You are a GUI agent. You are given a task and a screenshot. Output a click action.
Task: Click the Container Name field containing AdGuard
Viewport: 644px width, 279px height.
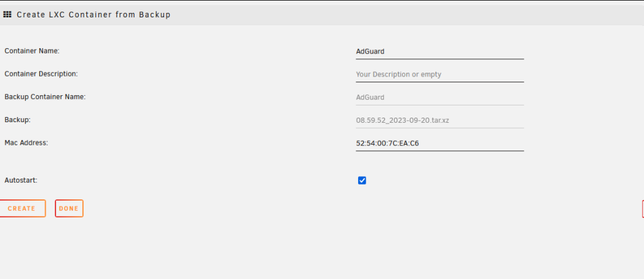tap(439, 51)
